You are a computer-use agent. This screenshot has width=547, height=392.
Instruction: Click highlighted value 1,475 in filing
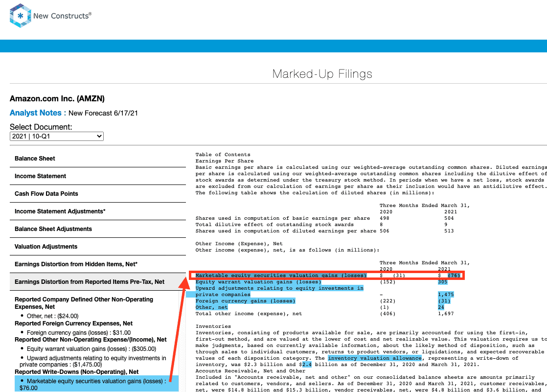click(x=446, y=295)
